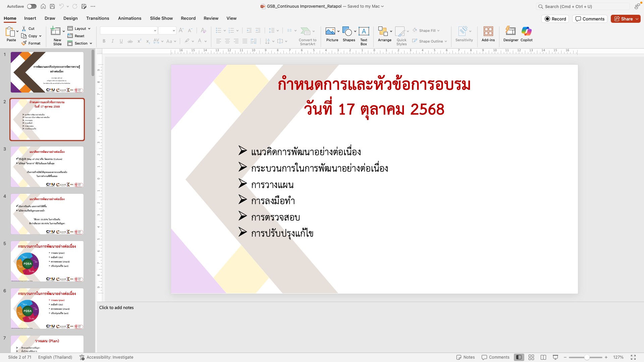Adjust the zoom slider handle
The height and width of the screenshot is (362, 644).
click(587, 357)
